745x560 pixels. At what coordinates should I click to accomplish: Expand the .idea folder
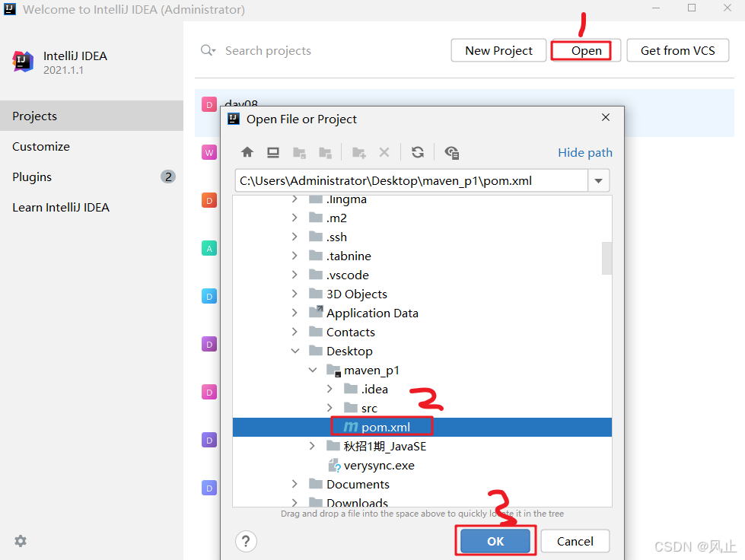(330, 389)
